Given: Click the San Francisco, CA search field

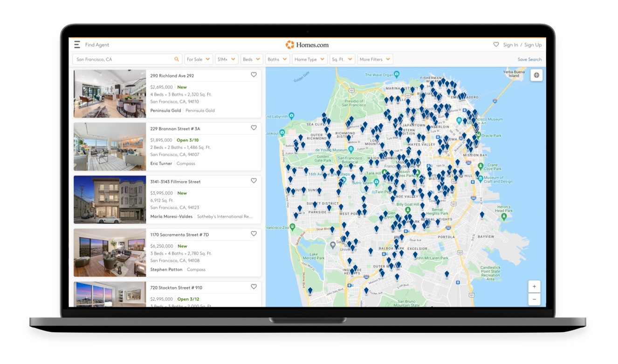Looking at the screenshot, I should click(x=127, y=59).
